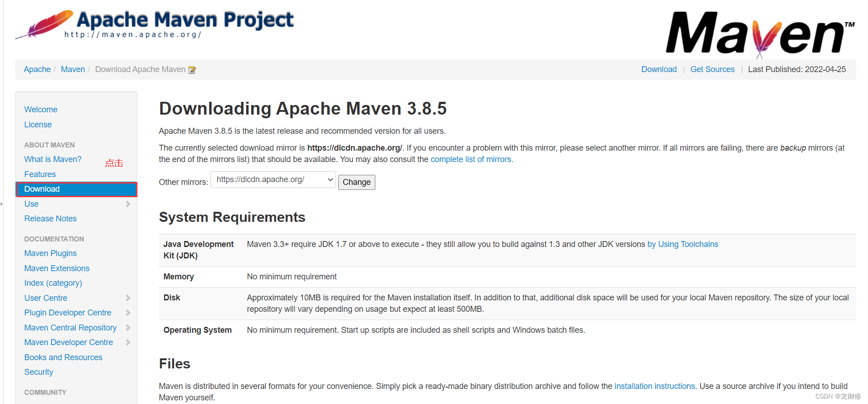Open the Welcome sidebar link
The image size is (868, 404).
tap(41, 110)
